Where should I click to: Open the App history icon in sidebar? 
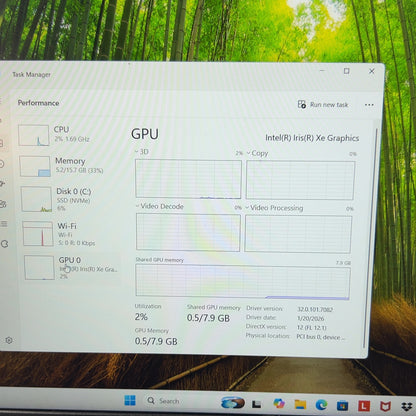2,164
